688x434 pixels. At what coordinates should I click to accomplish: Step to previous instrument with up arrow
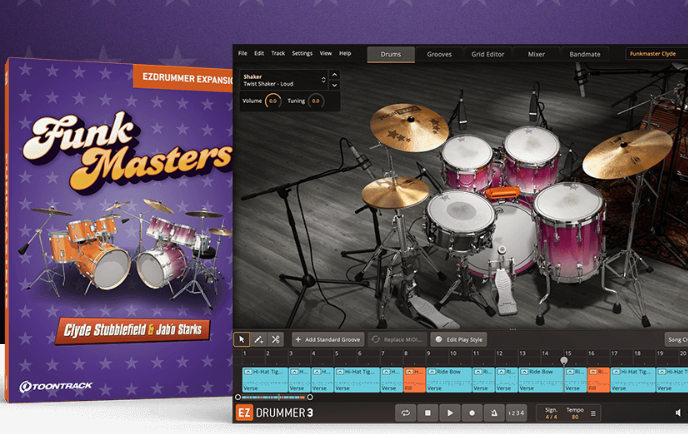pos(334,75)
